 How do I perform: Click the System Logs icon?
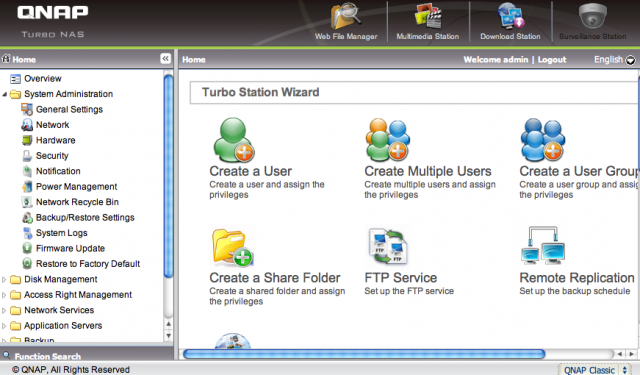27,233
